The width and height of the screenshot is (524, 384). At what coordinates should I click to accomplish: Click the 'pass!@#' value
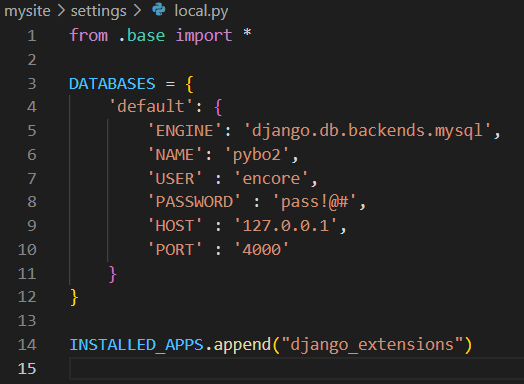point(315,202)
